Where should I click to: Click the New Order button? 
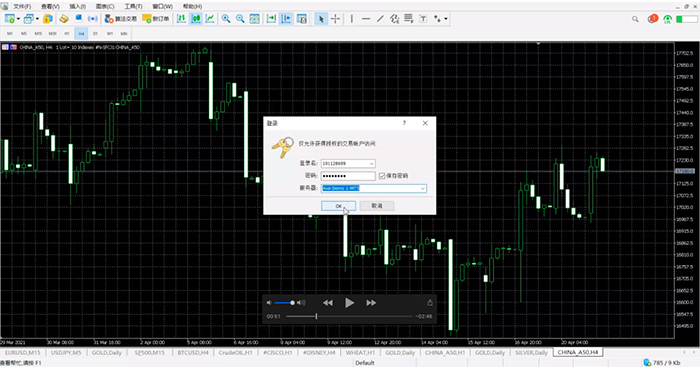coord(156,19)
